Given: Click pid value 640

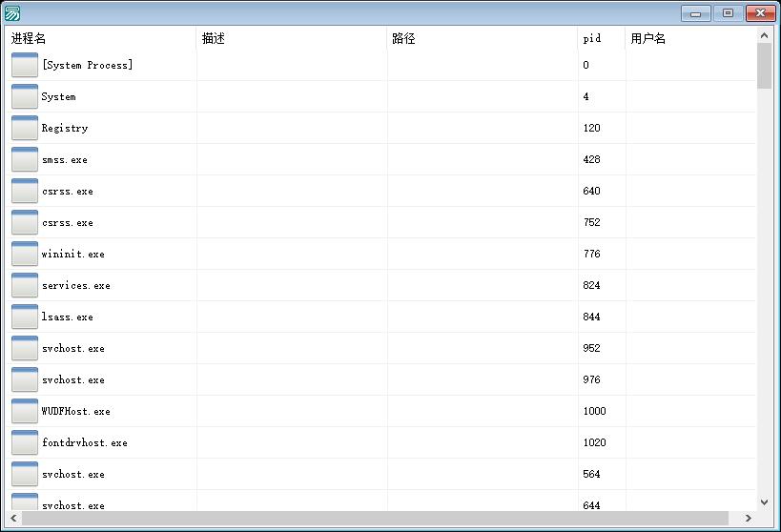Looking at the screenshot, I should click(x=592, y=191).
